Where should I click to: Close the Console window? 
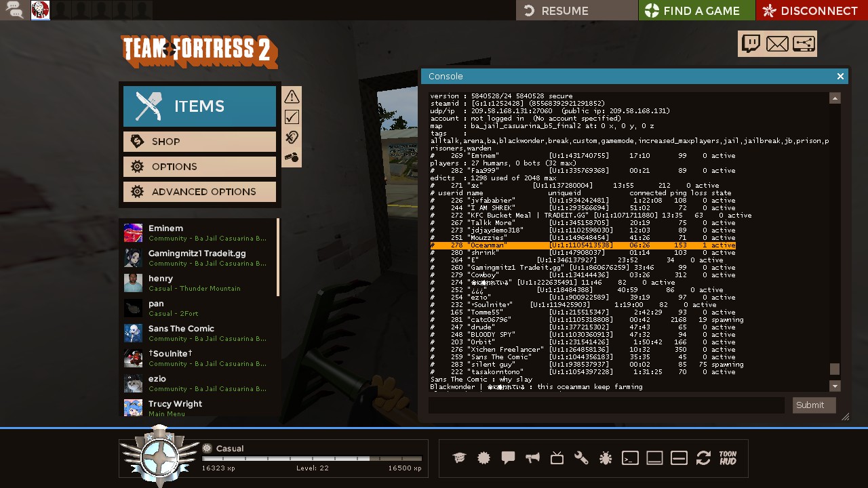(840, 76)
